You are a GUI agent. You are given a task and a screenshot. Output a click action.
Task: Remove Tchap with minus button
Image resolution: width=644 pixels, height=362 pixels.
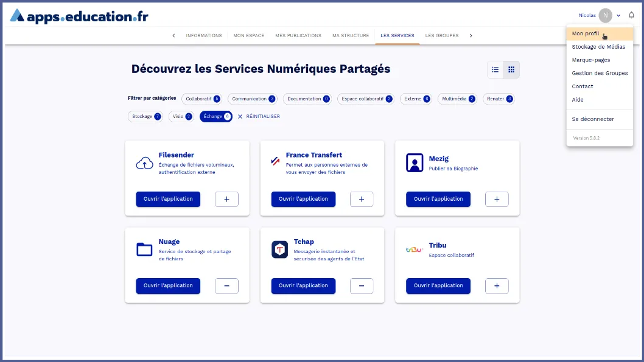pos(362,286)
